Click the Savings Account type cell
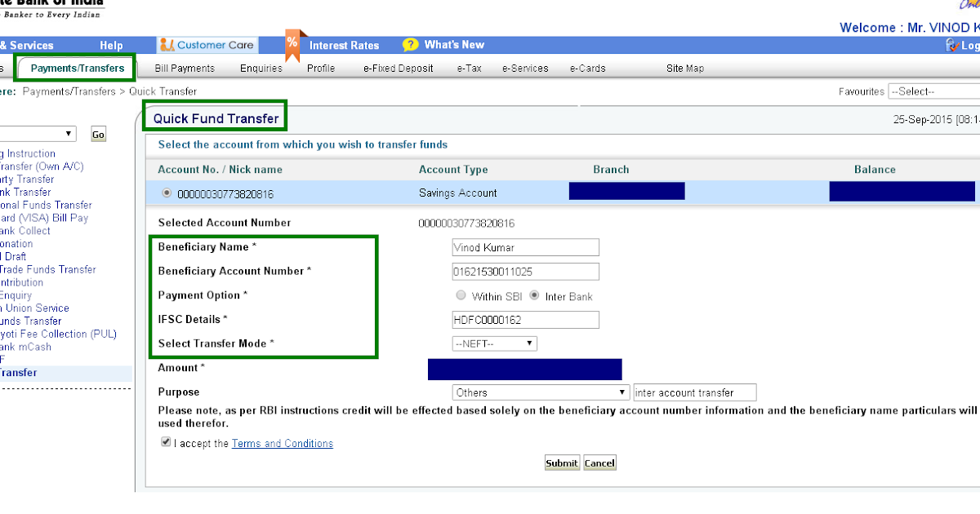Screen dimensions: 980x514 pos(457,193)
